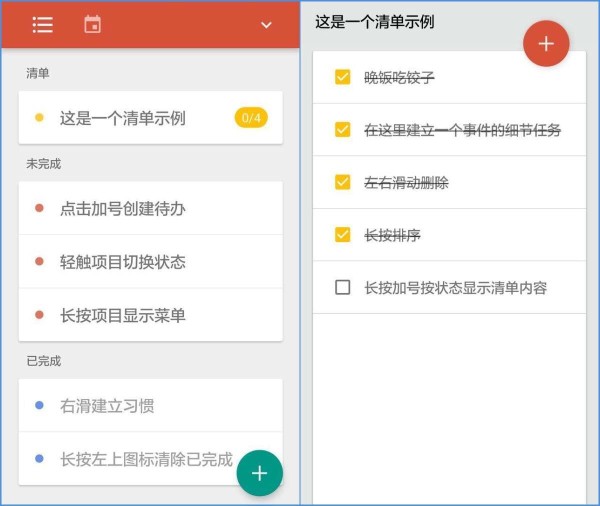This screenshot has width=600, height=506.
Task: Uncheck 在这里建立一个事件的细节任务 checkbox
Action: click(342, 129)
